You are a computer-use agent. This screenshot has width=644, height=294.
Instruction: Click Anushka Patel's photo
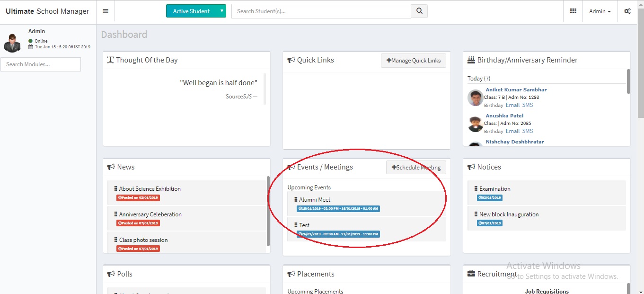(475, 124)
